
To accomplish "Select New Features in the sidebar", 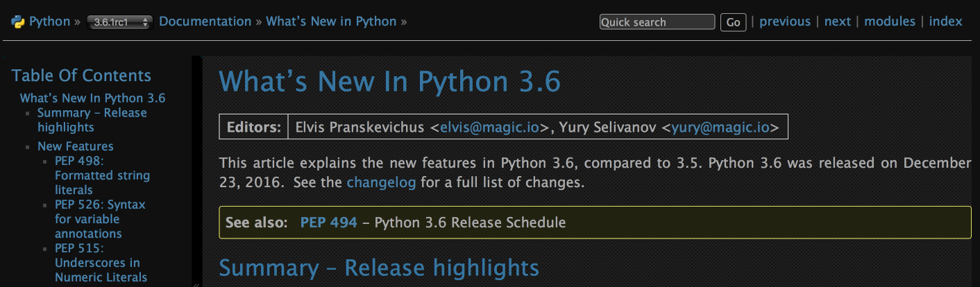I will (75, 146).
